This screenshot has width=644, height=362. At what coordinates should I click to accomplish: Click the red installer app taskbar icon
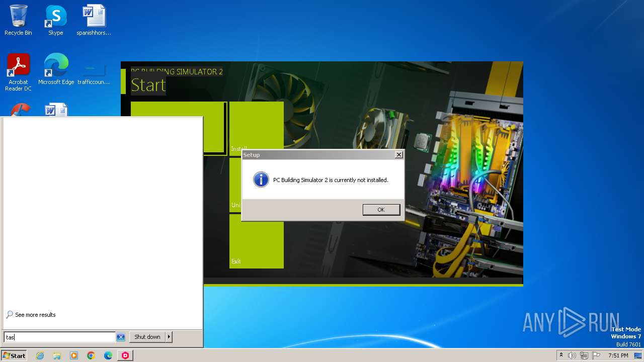tap(125, 355)
